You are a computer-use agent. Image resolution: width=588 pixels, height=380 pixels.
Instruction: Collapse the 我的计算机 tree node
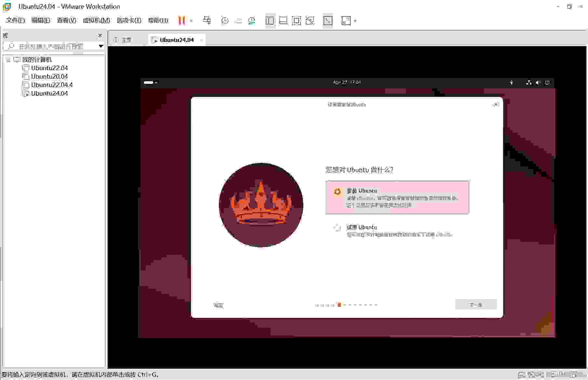coord(8,60)
